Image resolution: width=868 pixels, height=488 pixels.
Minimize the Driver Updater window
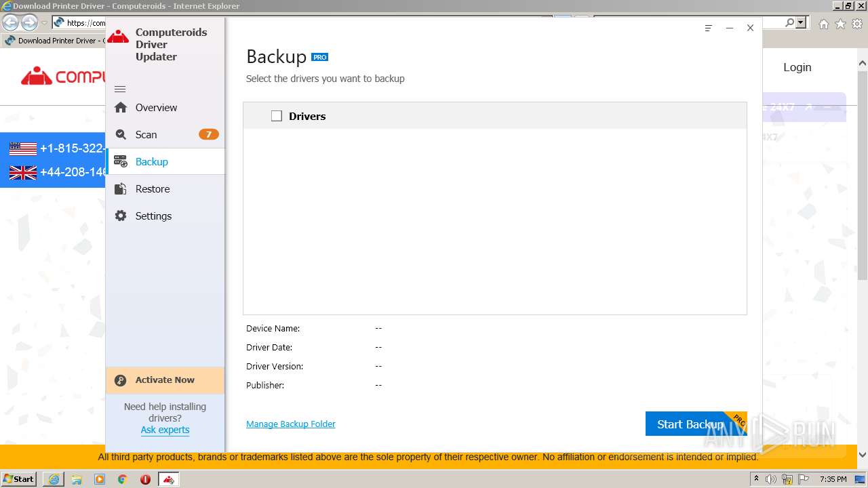730,28
